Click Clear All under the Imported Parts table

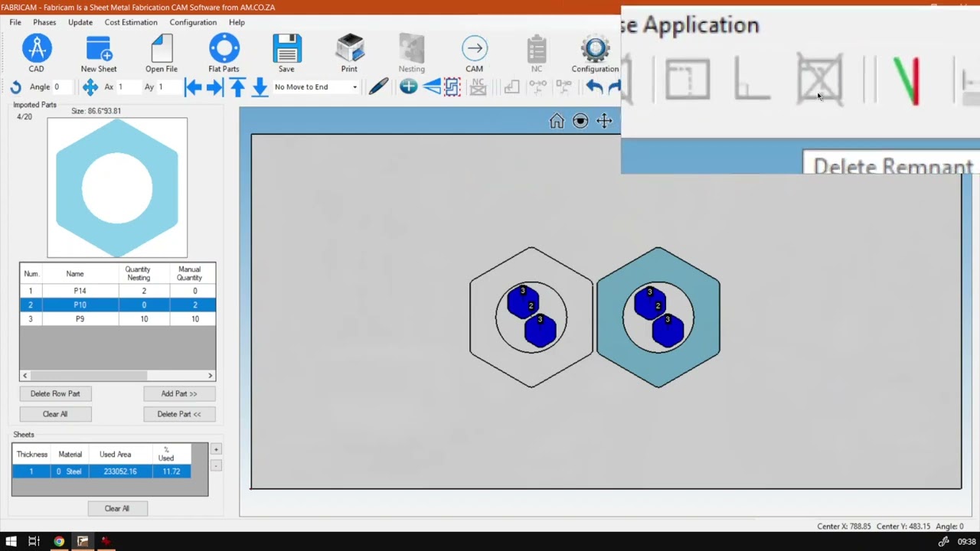pos(55,414)
